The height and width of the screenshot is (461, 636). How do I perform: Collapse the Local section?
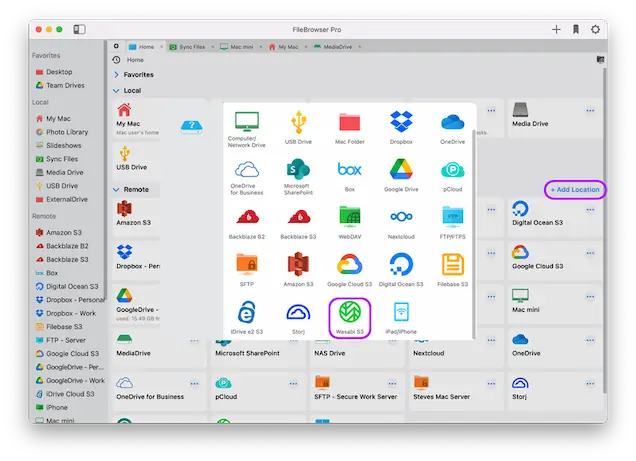pos(116,90)
